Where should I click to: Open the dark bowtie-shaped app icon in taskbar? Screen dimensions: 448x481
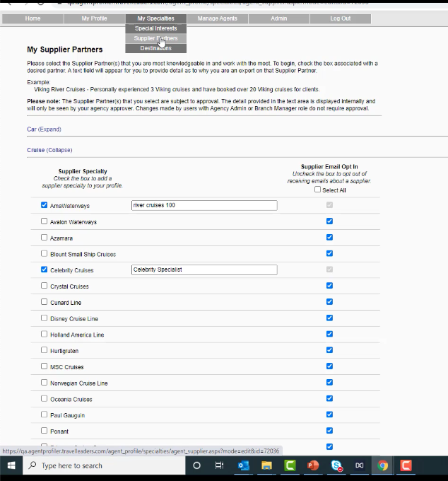tap(360, 465)
